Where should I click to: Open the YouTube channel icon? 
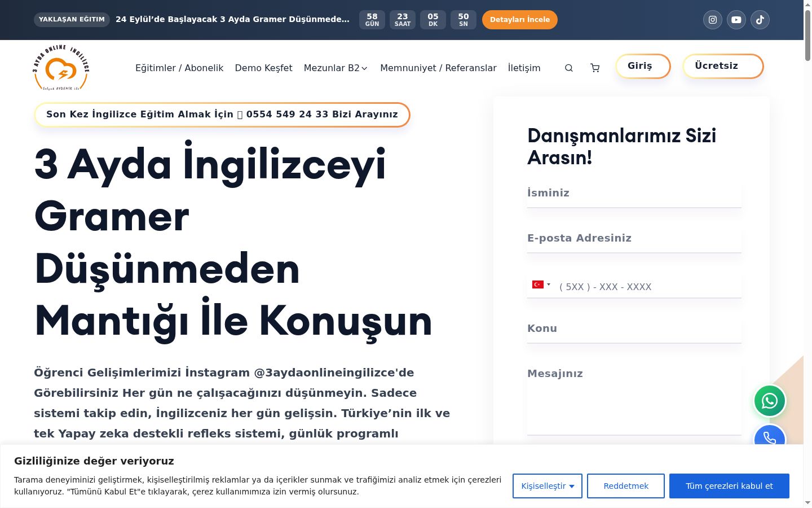click(x=736, y=20)
